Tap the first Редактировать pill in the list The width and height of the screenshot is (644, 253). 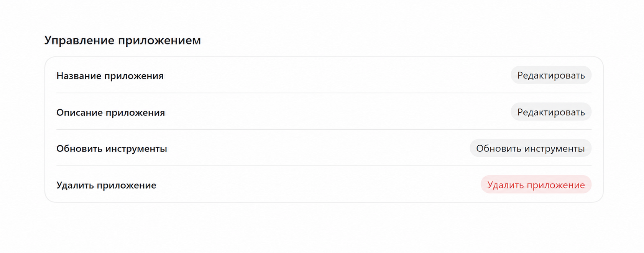(x=551, y=75)
